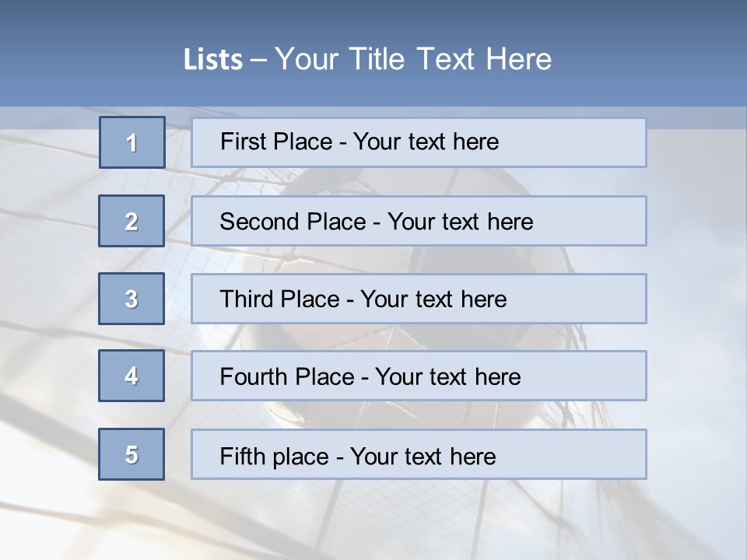Select the Fourth Place text bar
This screenshot has height=560, width=747.
click(419, 376)
